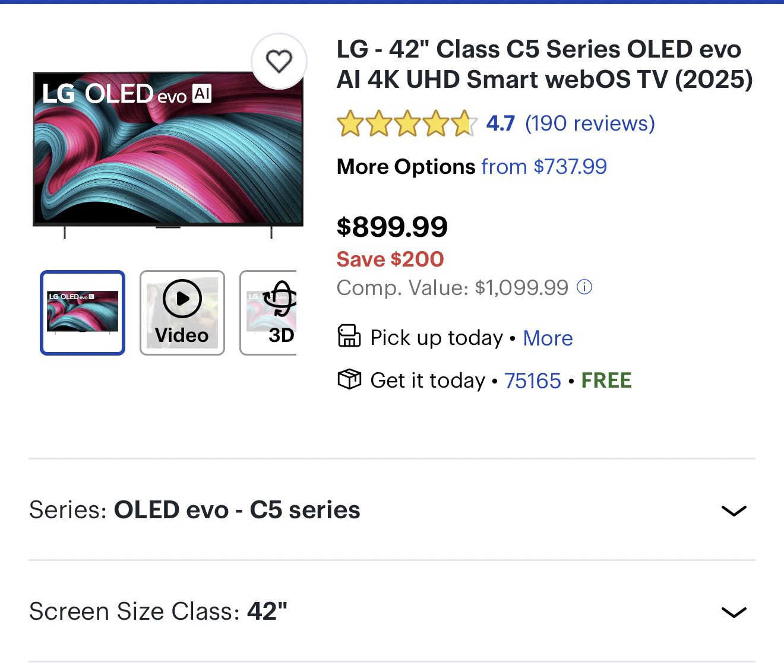Click the shipping box icon
Viewport: 784px width, 672px height.
tap(349, 379)
